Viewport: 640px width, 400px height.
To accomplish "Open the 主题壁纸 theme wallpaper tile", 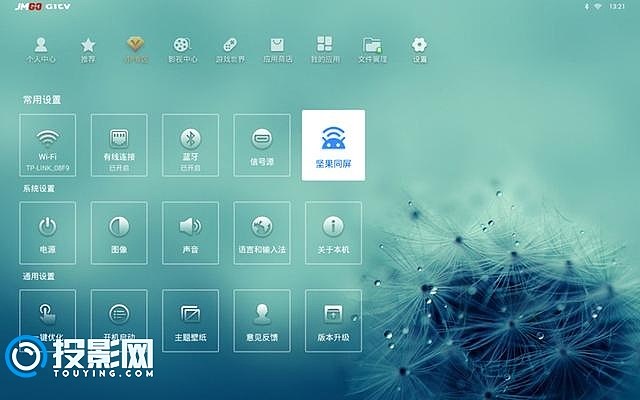I will (x=190, y=319).
